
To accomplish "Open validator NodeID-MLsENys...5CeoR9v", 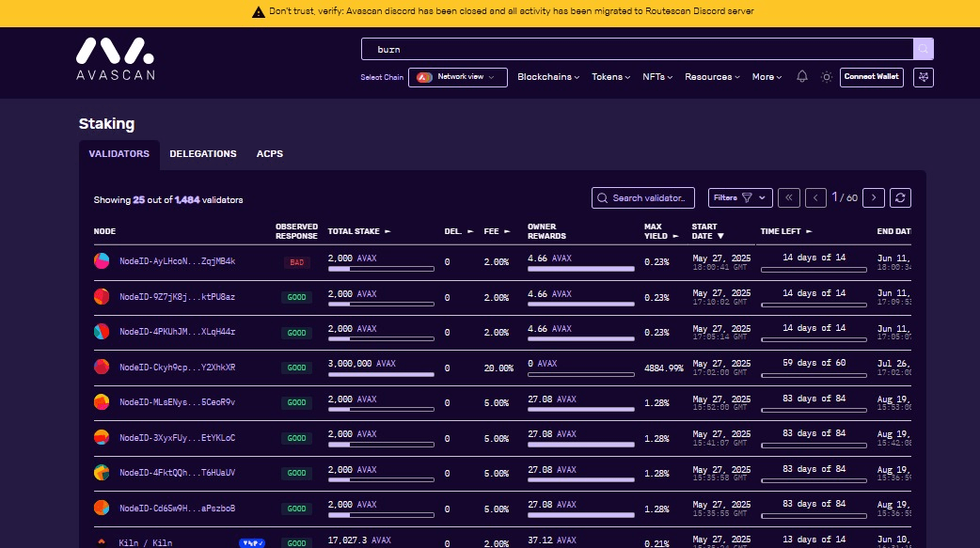I will [x=178, y=402].
